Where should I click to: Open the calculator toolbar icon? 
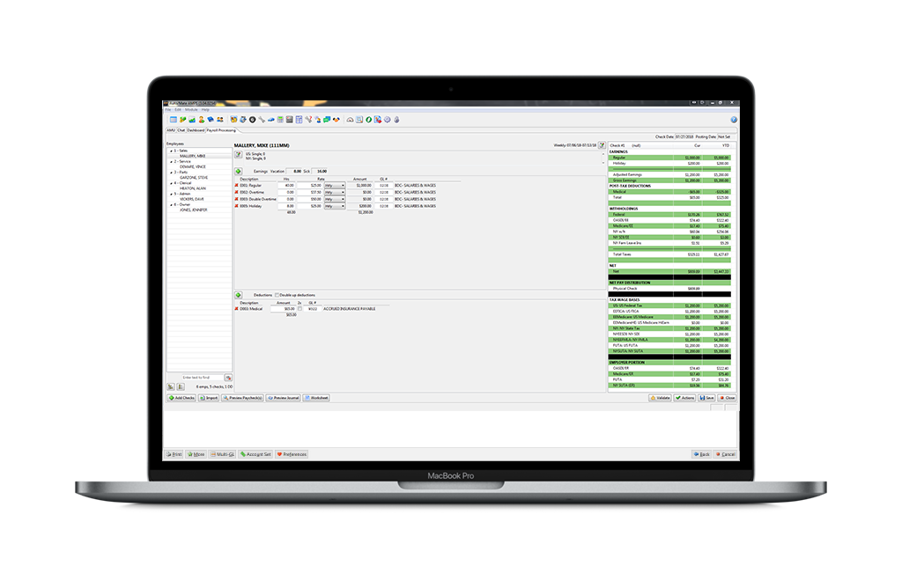coord(280,120)
